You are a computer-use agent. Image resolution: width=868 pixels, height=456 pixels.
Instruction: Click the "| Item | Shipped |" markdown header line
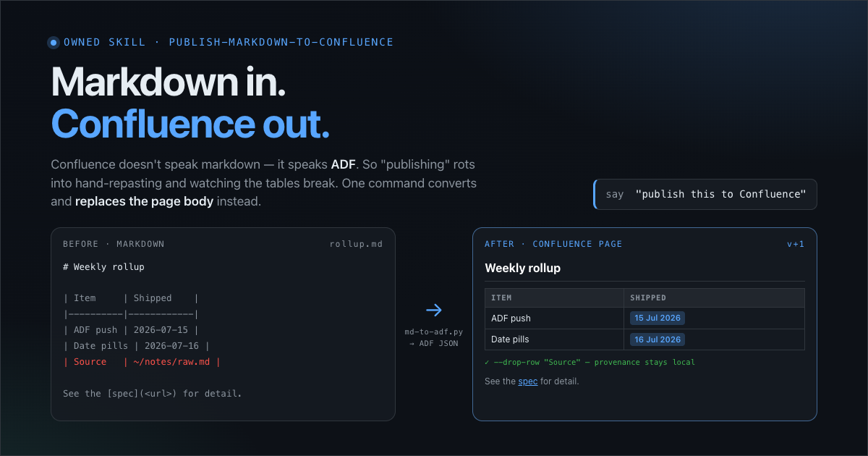[x=131, y=298]
